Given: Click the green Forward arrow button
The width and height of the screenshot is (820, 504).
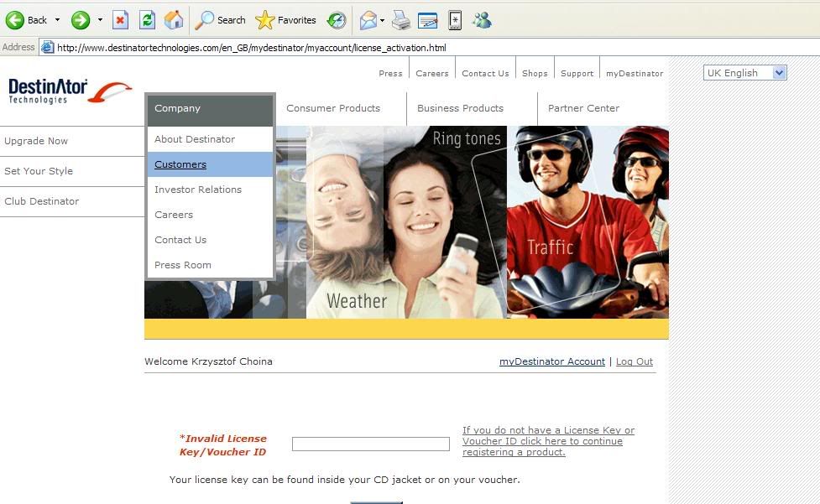Looking at the screenshot, I should pyautogui.click(x=81, y=20).
